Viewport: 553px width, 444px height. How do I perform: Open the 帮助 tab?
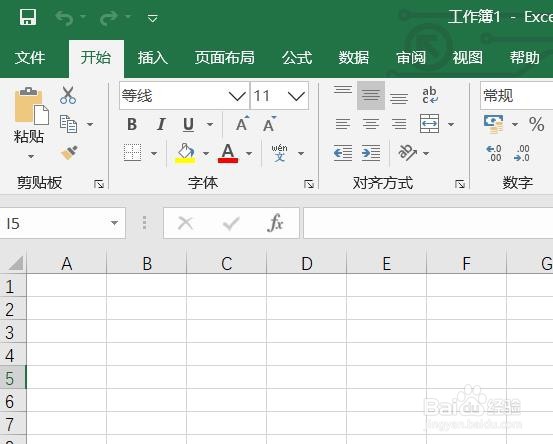point(525,57)
